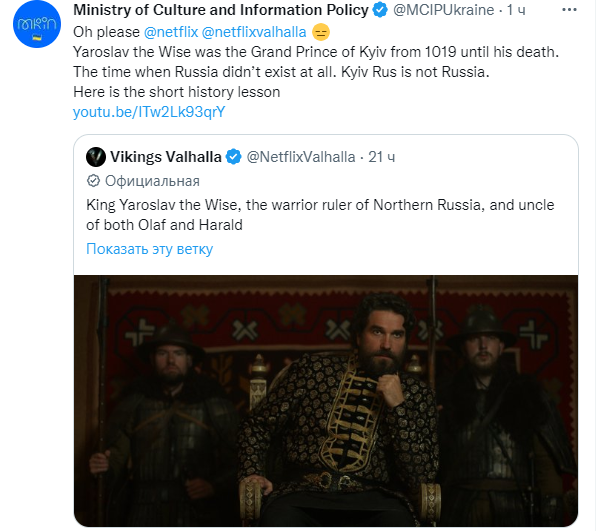
Task: Click the @NetflixValhalla handle
Action: pos(301,157)
